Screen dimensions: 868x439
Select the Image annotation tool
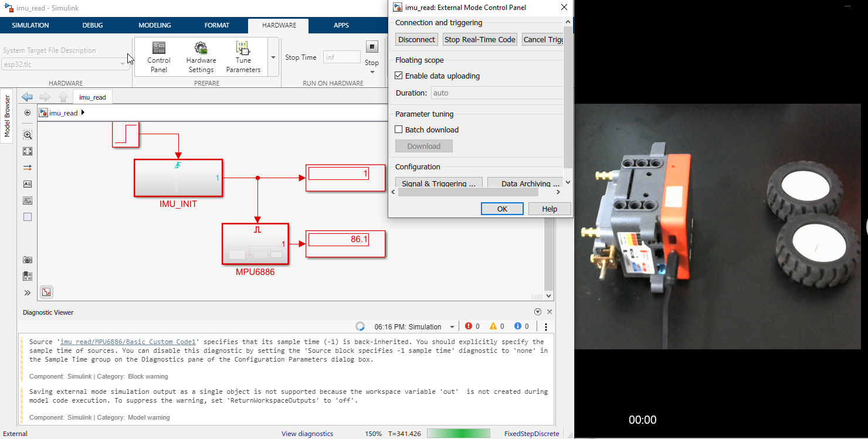point(28,200)
